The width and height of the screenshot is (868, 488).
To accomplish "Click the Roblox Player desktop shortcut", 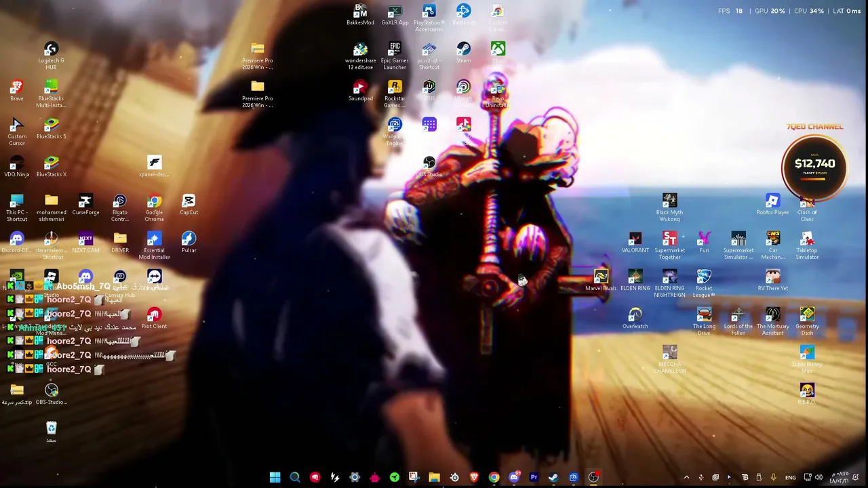I will tap(772, 205).
